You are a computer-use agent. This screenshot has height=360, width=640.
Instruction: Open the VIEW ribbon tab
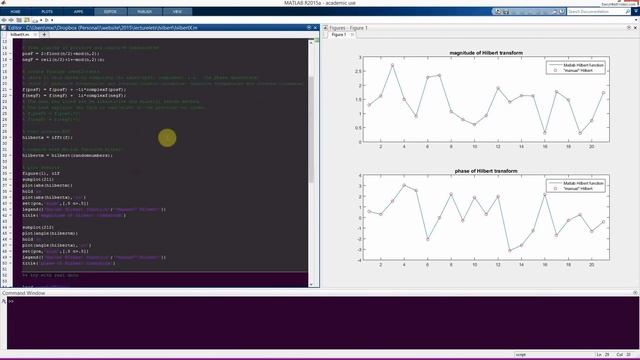pyautogui.click(x=177, y=11)
